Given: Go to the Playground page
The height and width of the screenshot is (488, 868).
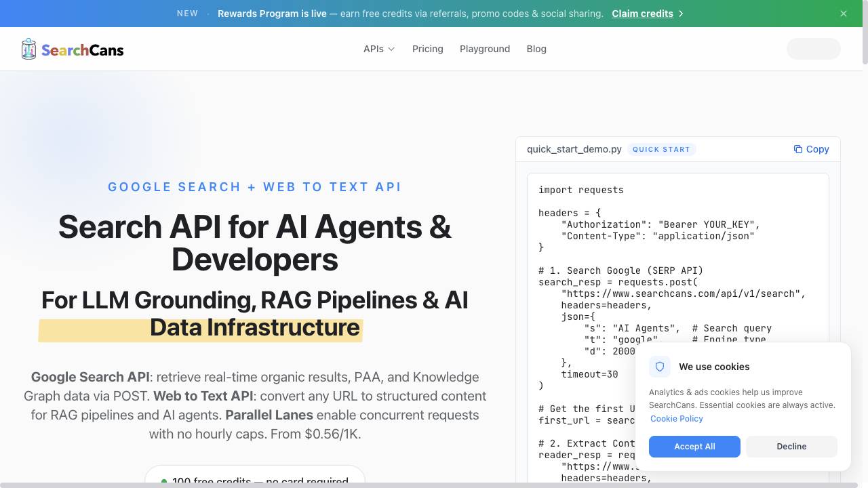Looking at the screenshot, I should point(485,49).
